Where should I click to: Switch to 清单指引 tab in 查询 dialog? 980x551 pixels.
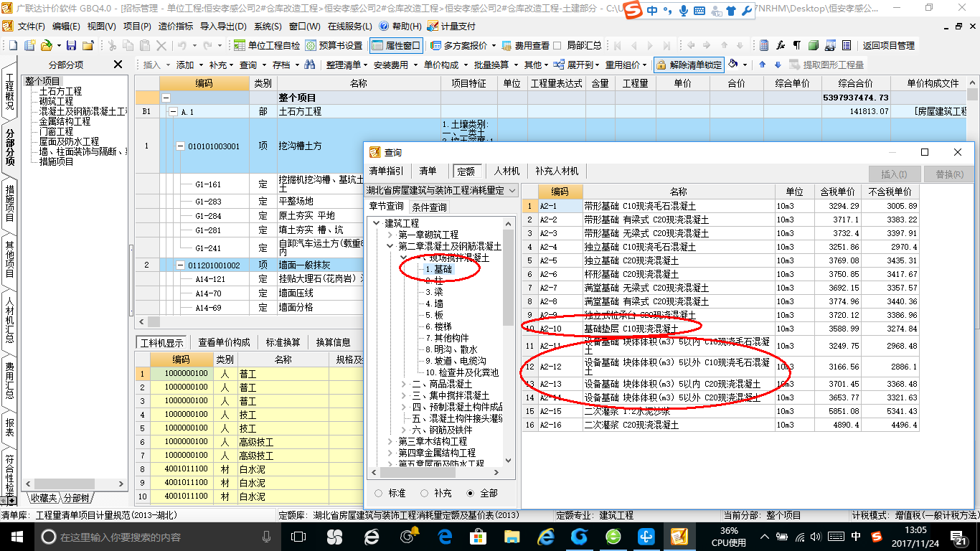coord(386,171)
